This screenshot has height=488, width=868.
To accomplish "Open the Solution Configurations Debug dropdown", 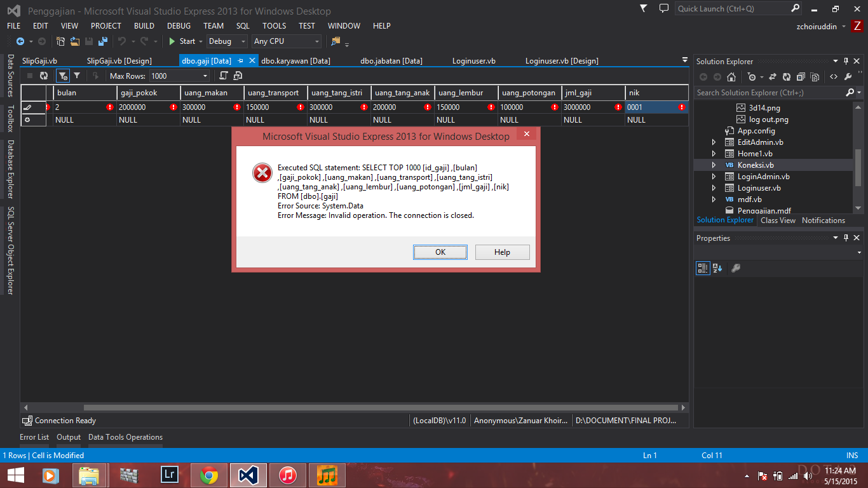I will click(227, 41).
